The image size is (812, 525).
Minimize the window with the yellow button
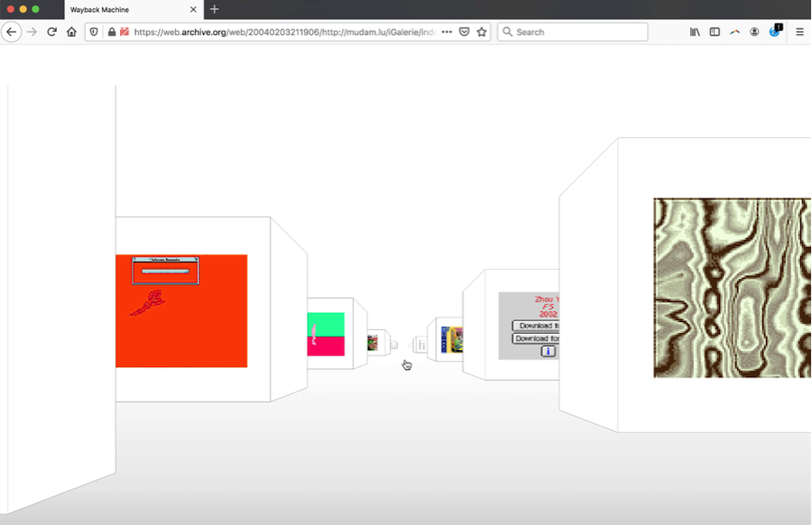pos(23,9)
